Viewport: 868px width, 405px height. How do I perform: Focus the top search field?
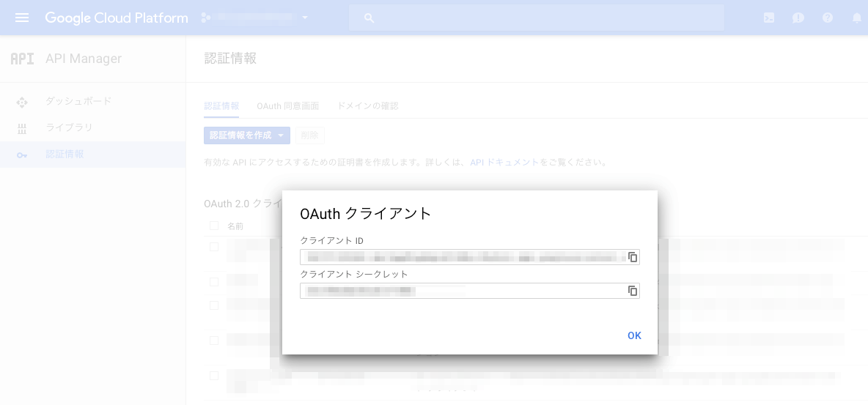coord(537,18)
